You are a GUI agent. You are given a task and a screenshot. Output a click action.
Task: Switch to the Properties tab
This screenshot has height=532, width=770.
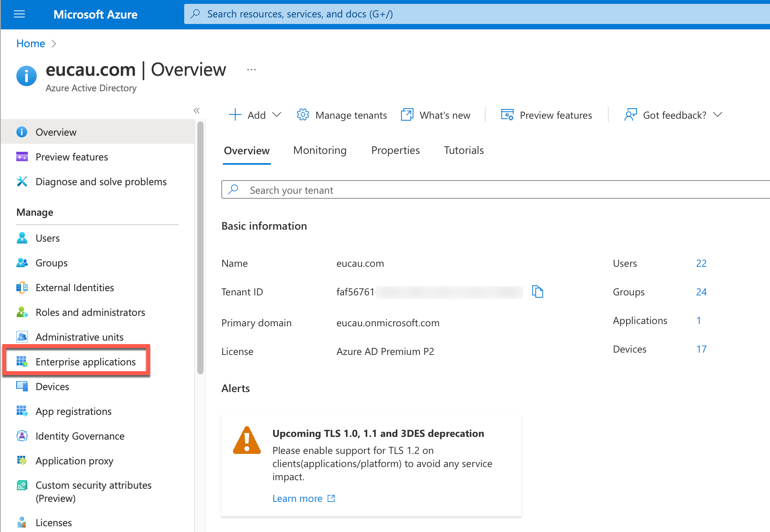pyautogui.click(x=395, y=150)
